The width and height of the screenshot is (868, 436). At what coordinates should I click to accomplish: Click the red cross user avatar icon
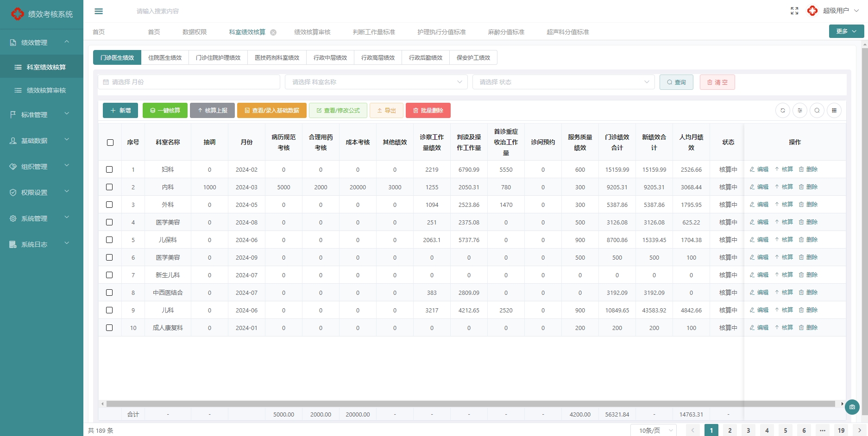coord(812,11)
